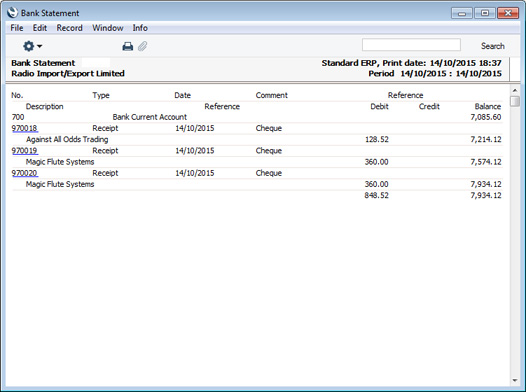
Task: Expand the dropdown arrow beside gear
Action: click(40, 46)
